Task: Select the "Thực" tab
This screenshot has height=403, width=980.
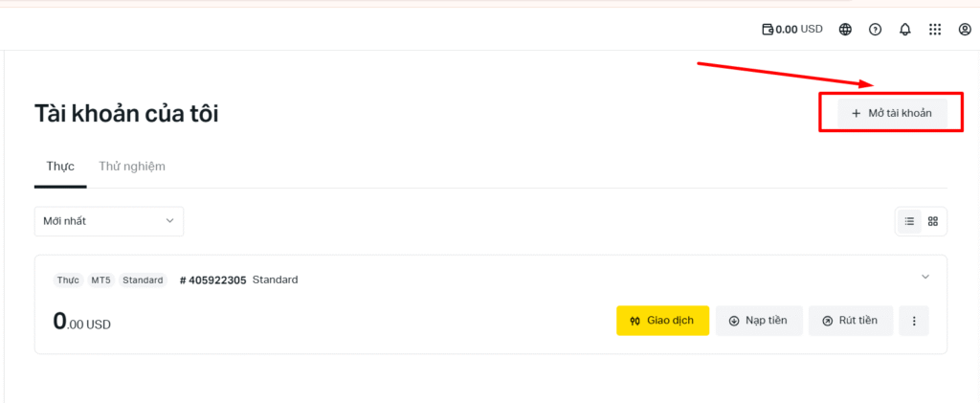Action: [x=60, y=167]
